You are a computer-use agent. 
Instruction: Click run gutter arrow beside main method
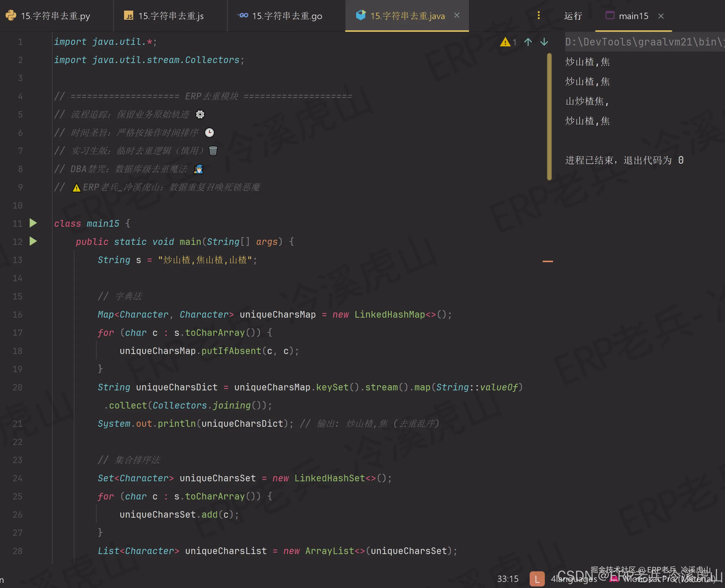[33, 241]
